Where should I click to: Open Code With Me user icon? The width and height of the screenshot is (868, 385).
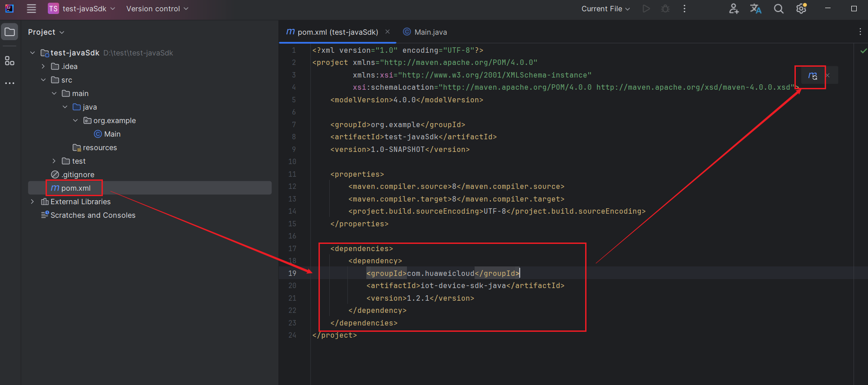tap(734, 9)
